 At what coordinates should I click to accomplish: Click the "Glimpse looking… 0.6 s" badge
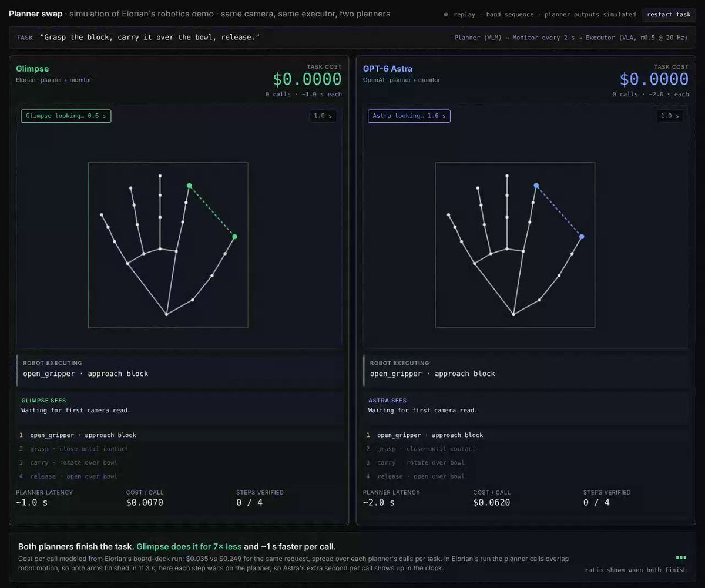tap(66, 116)
